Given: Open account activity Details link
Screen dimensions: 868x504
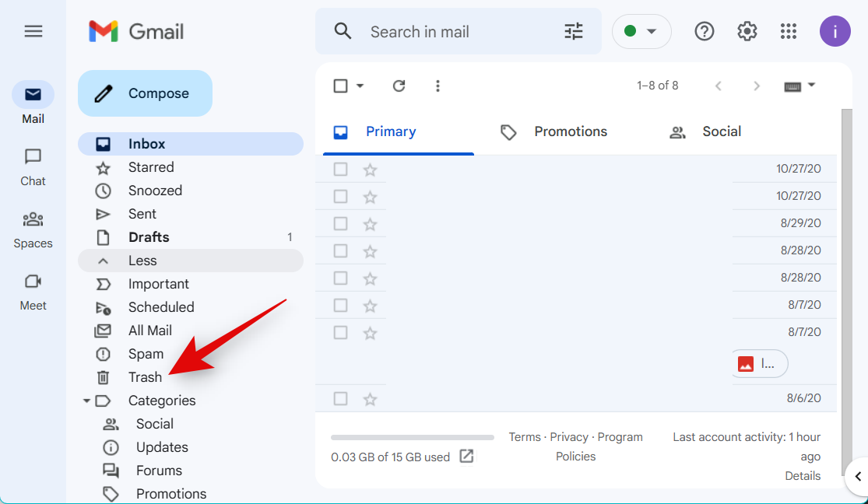Looking at the screenshot, I should (803, 476).
